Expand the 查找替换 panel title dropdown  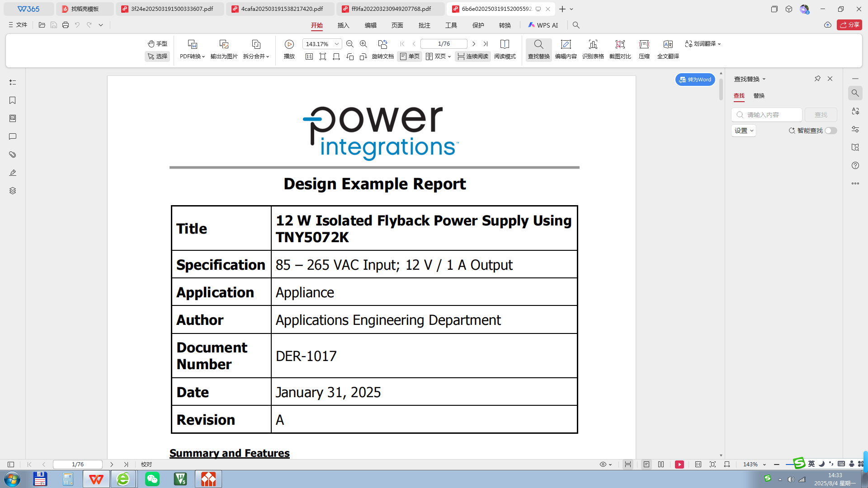tap(764, 79)
